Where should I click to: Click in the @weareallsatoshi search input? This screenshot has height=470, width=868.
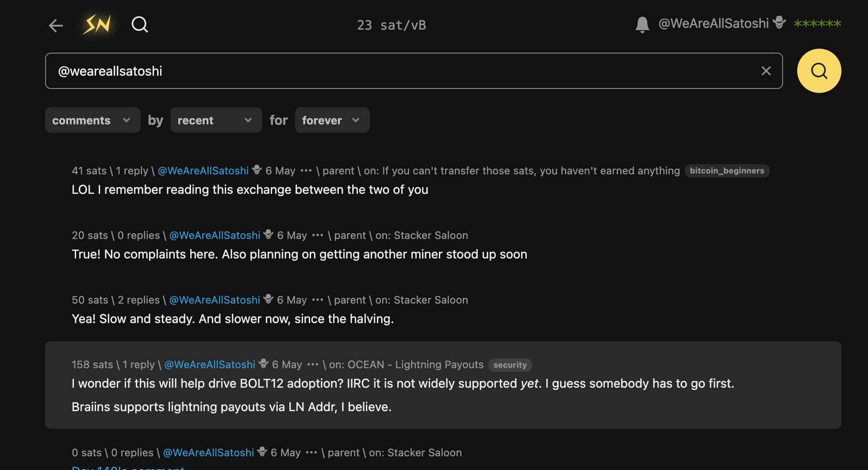pyautogui.click(x=398, y=71)
